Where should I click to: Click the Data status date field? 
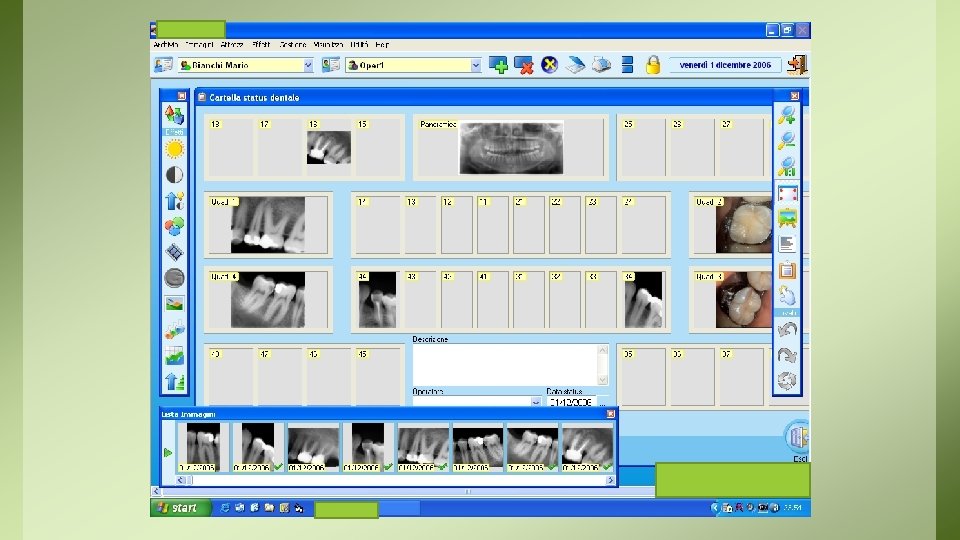571,403
